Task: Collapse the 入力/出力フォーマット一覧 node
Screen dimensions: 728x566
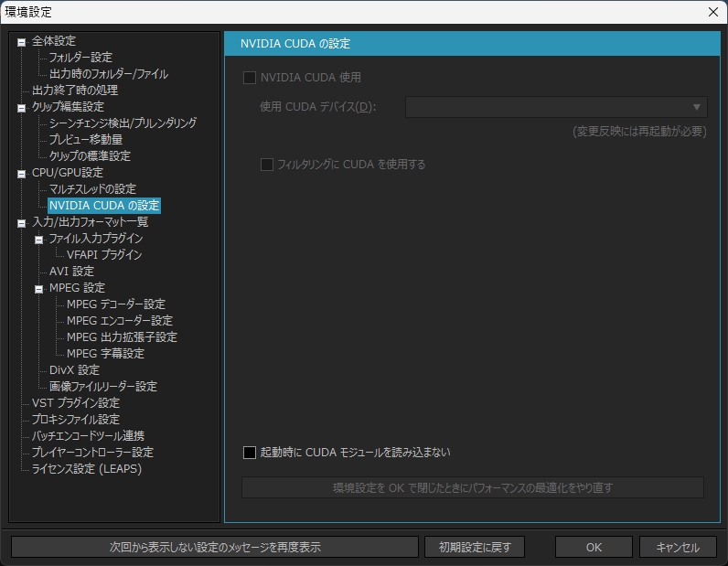Action: [x=21, y=223]
